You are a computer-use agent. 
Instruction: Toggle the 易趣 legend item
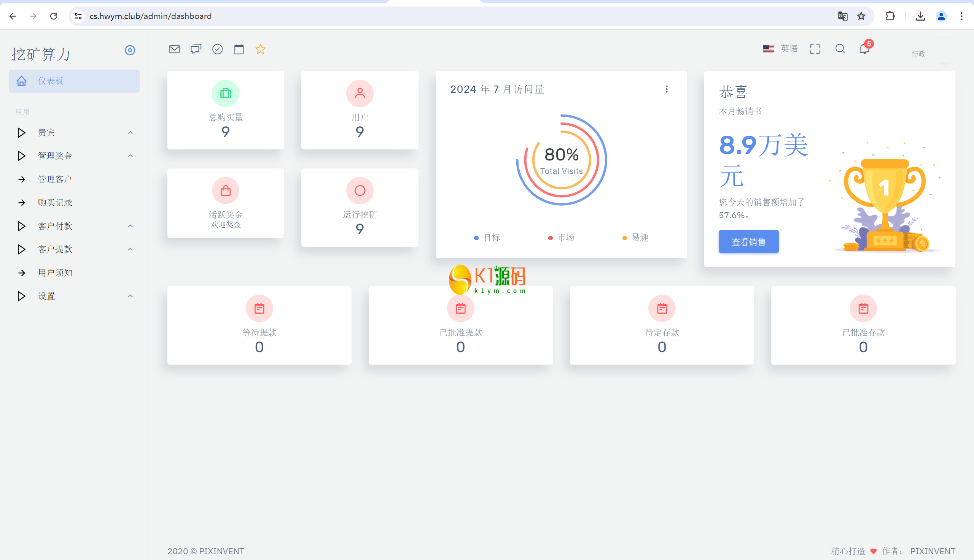[x=635, y=238]
